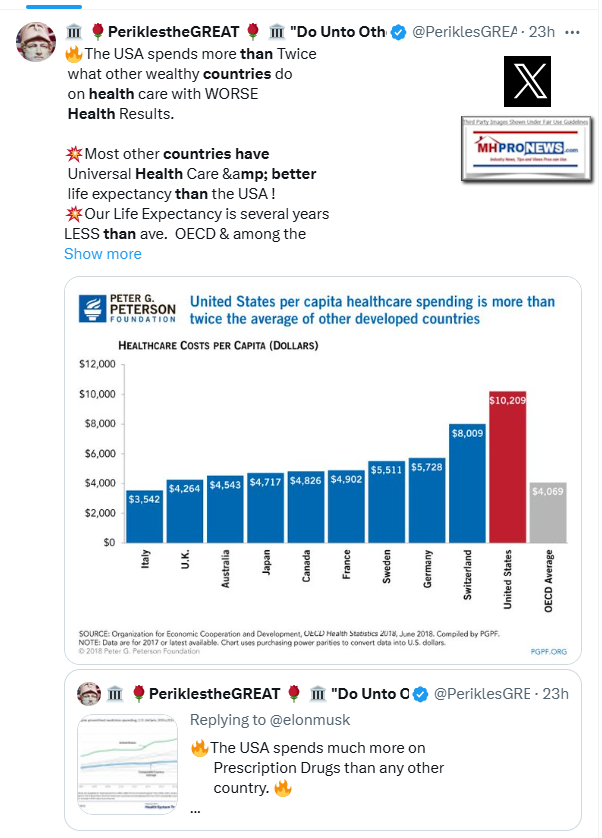The width and height of the screenshot is (602, 838).
Task: Select the red United States bar
Action: (507, 466)
